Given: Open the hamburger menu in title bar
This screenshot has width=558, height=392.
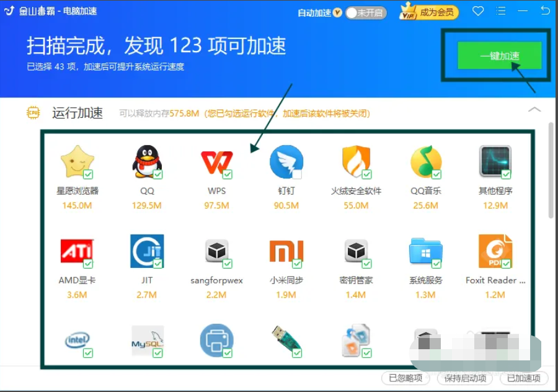Looking at the screenshot, I should (x=501, y=11).
